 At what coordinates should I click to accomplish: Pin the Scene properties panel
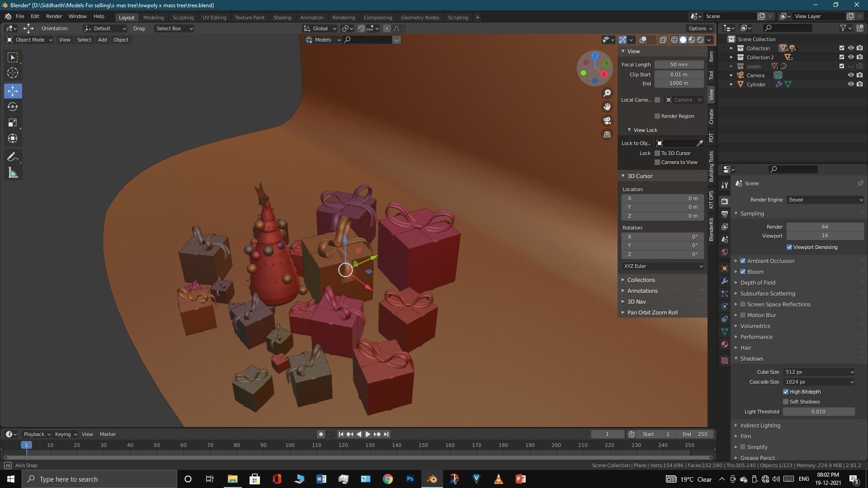[x=860, y=183]
